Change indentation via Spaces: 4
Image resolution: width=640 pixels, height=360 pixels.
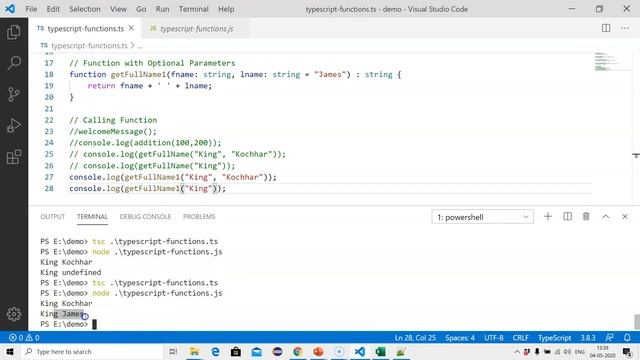pyautogui.click(x=460, y=338)
